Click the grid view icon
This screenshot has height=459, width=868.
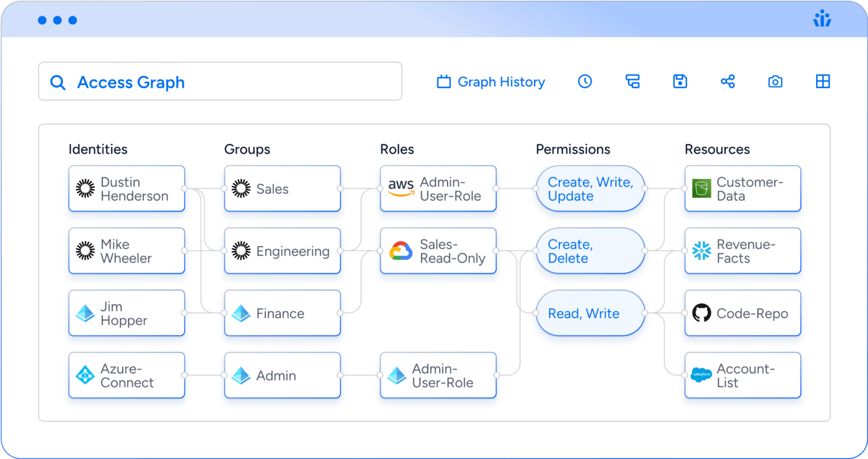[823, 81]
